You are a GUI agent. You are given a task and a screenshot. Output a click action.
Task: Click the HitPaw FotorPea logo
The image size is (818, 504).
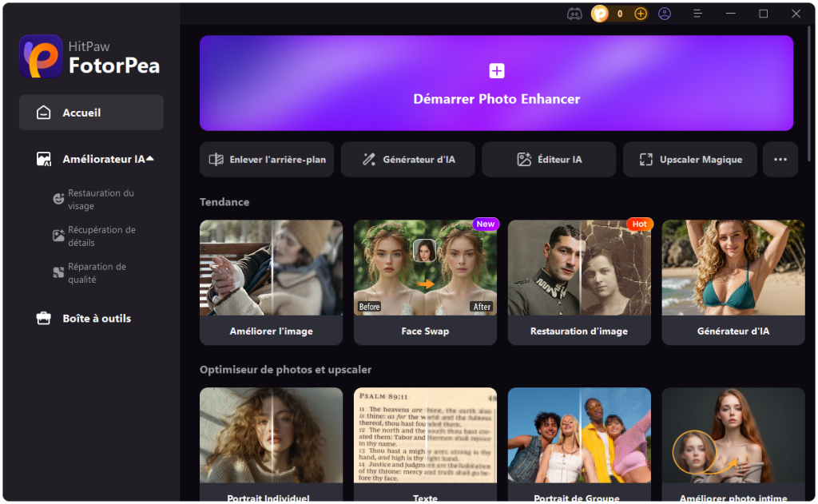(90, 56)
